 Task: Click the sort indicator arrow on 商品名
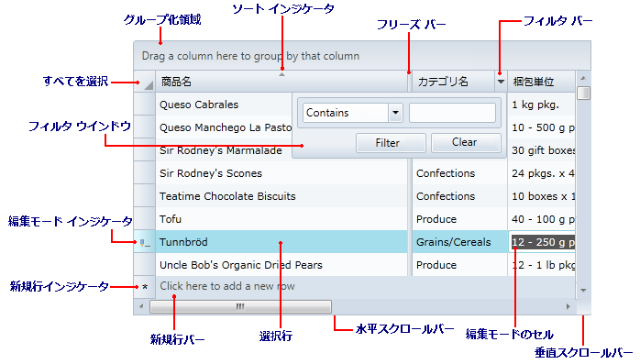[281, 74]
